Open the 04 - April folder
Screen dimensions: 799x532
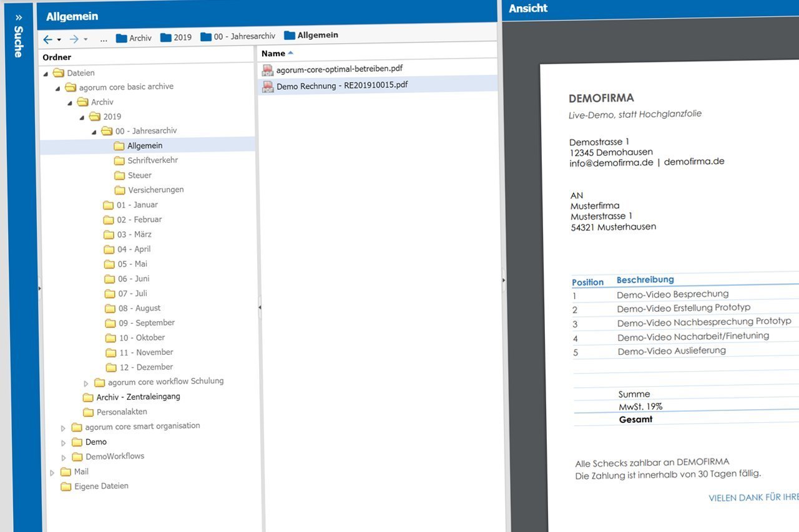pos(134,249)
